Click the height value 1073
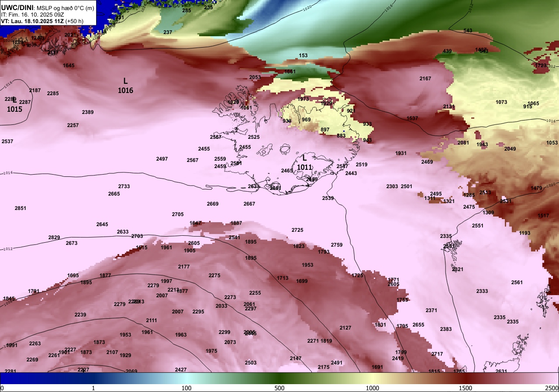The image size is (559, 392). point(501,102)
